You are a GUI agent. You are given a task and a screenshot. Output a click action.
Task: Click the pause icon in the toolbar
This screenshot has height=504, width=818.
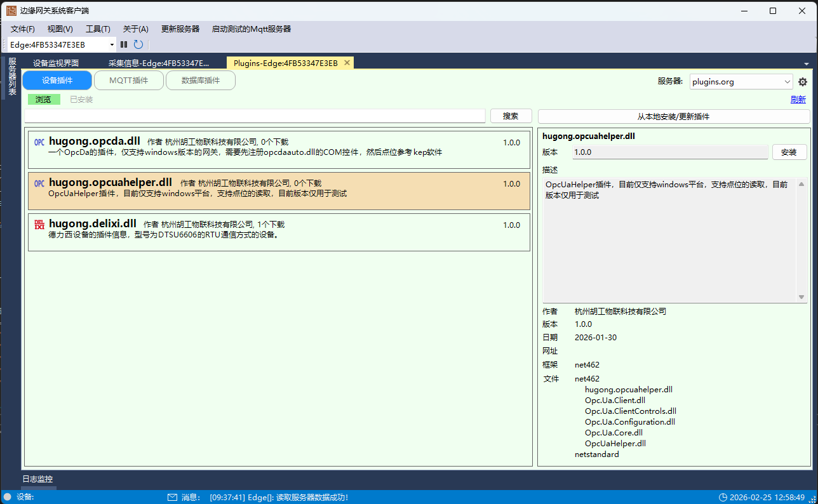[x=124, y=44]
